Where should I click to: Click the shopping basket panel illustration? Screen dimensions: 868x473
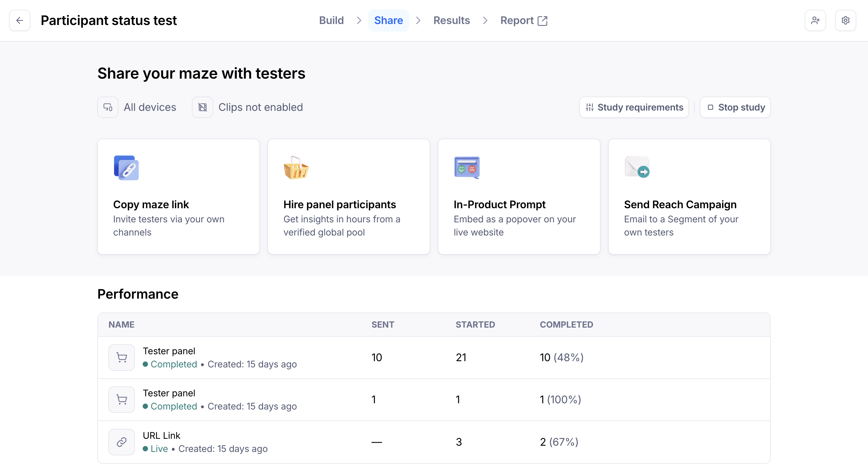point(296,168)
